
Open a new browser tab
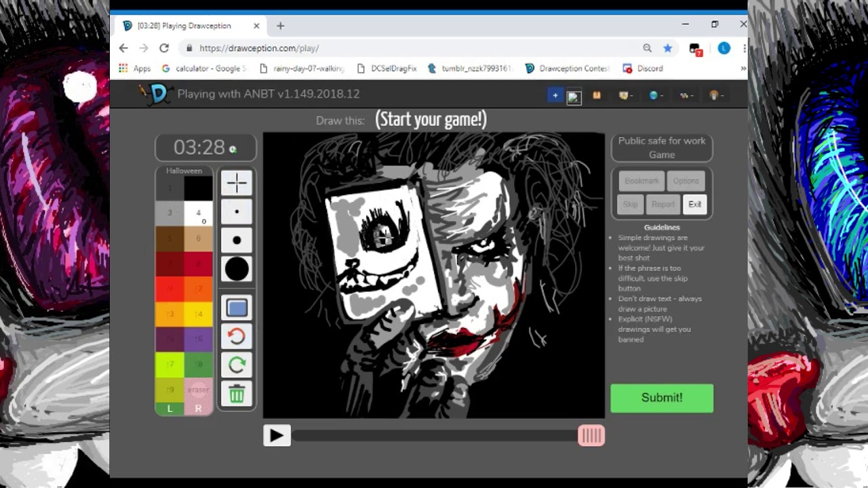(280, 26)
